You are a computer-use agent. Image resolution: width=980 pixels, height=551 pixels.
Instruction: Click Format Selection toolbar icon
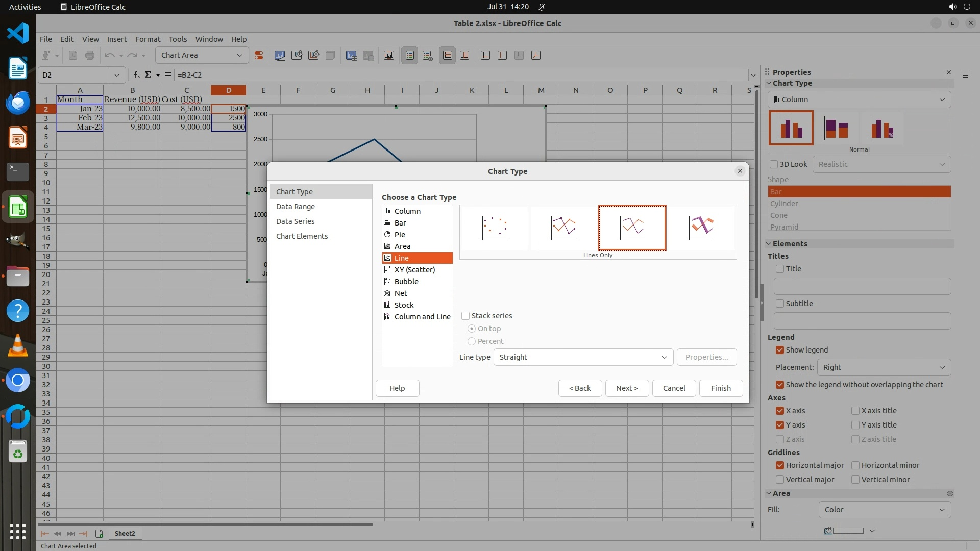[259, 55]
